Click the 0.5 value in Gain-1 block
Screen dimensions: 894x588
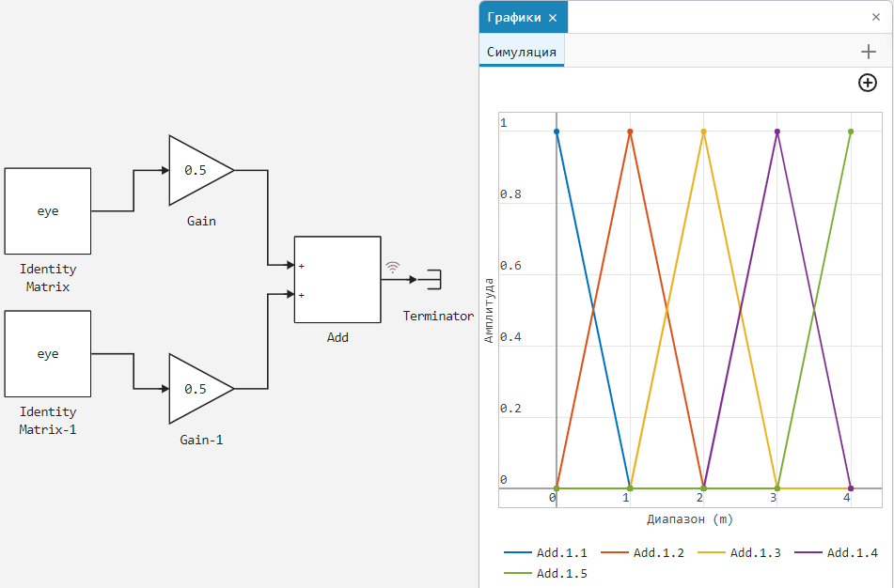pos(195,389)
